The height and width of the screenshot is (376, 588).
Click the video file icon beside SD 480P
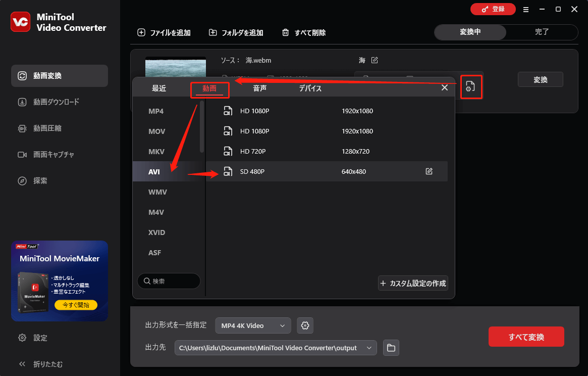[228, 172]
